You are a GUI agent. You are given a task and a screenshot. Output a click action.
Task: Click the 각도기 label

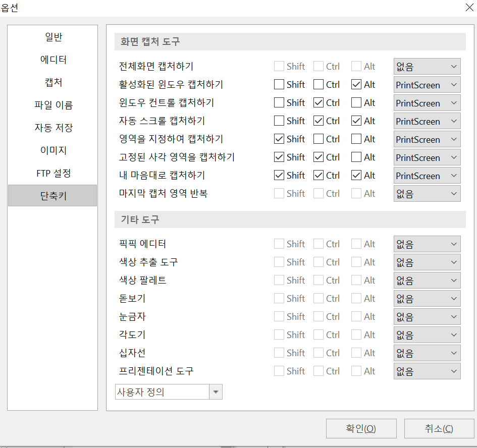click(132, 335)
